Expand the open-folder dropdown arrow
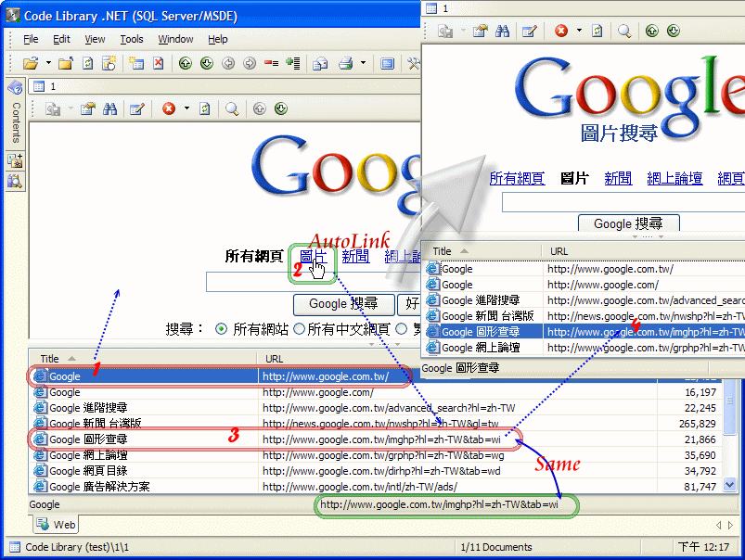Screen dimensions: 745x560 click(48, 63)
